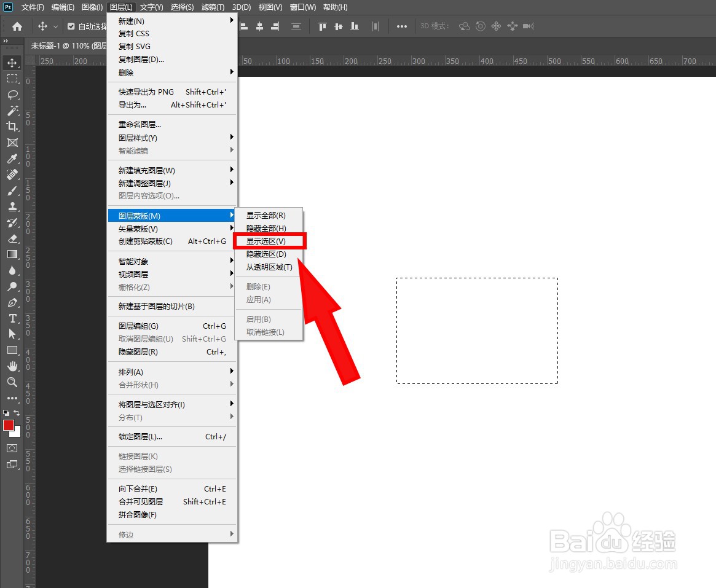Select the Hand tool
Image resolution: width=716 pixels, height=588 pixels.
point(12,366)
